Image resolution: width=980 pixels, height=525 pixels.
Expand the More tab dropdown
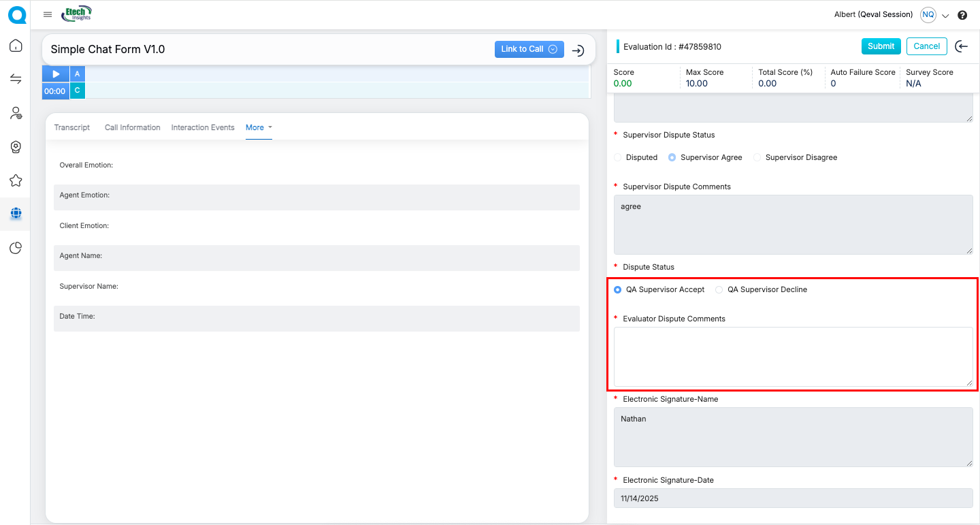[259, 127]
